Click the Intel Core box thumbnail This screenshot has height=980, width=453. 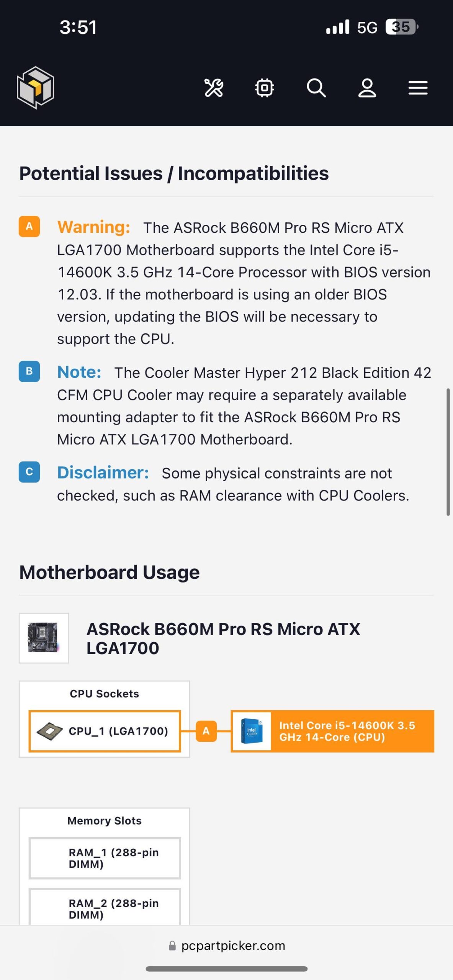coord(252,731)
